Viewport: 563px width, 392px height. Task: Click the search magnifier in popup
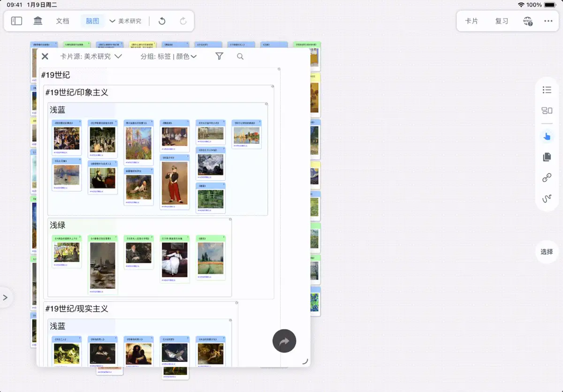240,56
